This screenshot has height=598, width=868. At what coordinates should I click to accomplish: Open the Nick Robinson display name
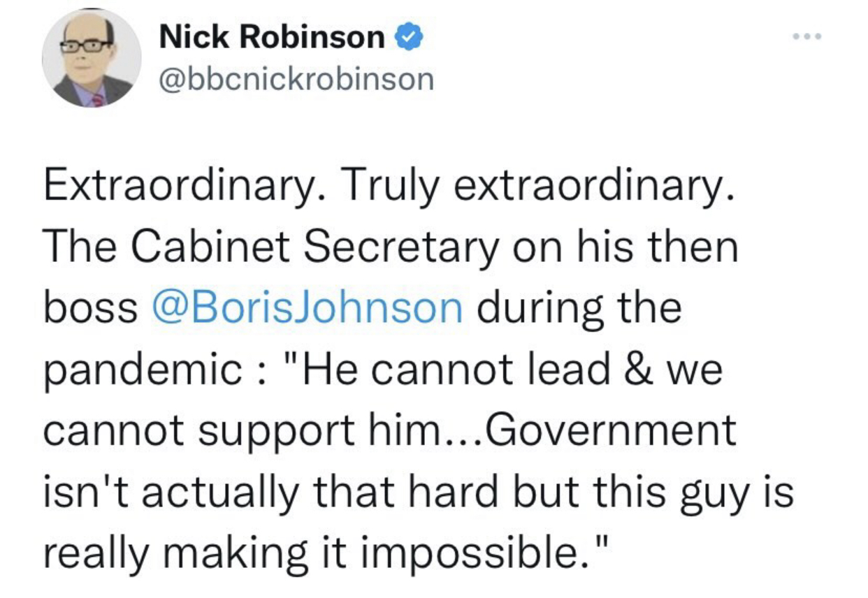[x=272, y=38]
